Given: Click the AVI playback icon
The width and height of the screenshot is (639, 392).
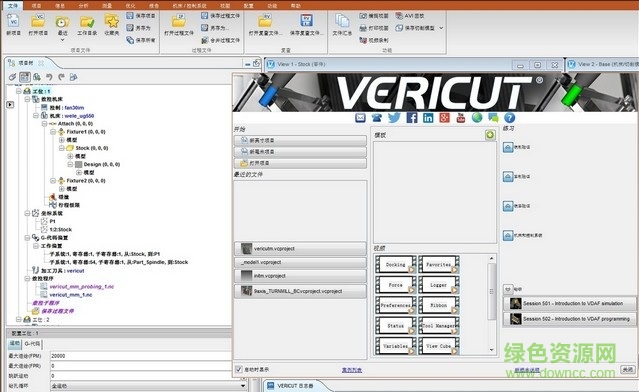Looking at the screenshot, I should point(399,16).
